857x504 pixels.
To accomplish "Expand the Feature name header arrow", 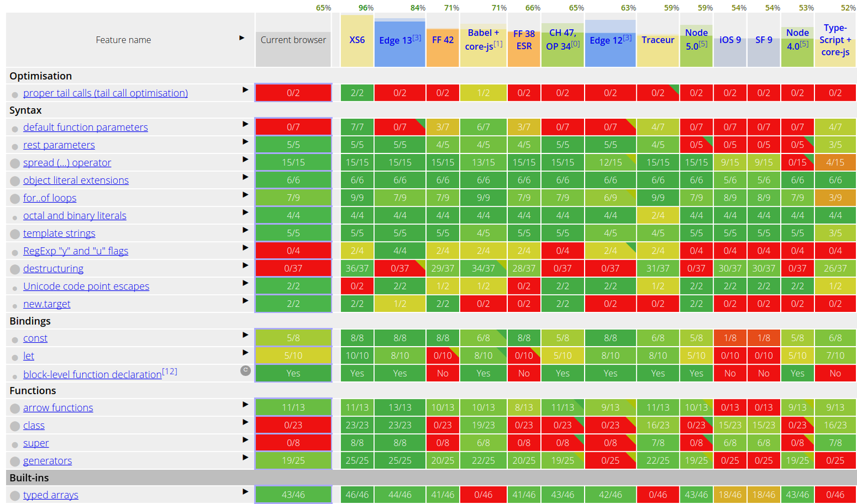I will [242, 38].
